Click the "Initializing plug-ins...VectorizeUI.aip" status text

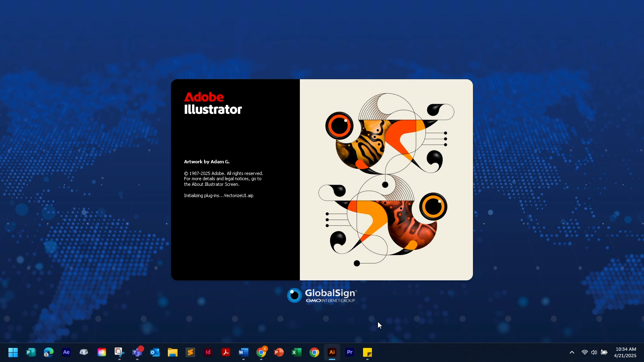pyautogui.click(x=219, y=195)
